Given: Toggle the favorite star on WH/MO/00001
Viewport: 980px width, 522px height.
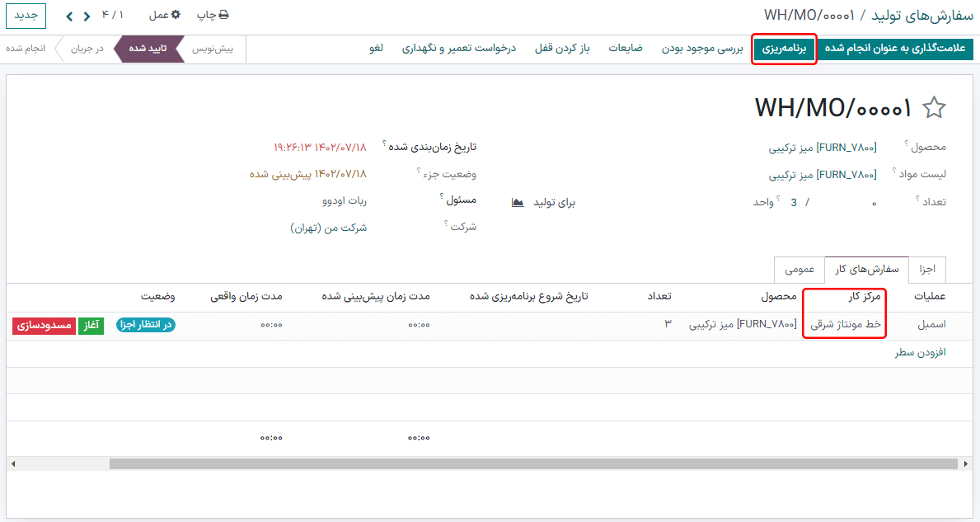Looking at the screenshot, I should (935, 106).
